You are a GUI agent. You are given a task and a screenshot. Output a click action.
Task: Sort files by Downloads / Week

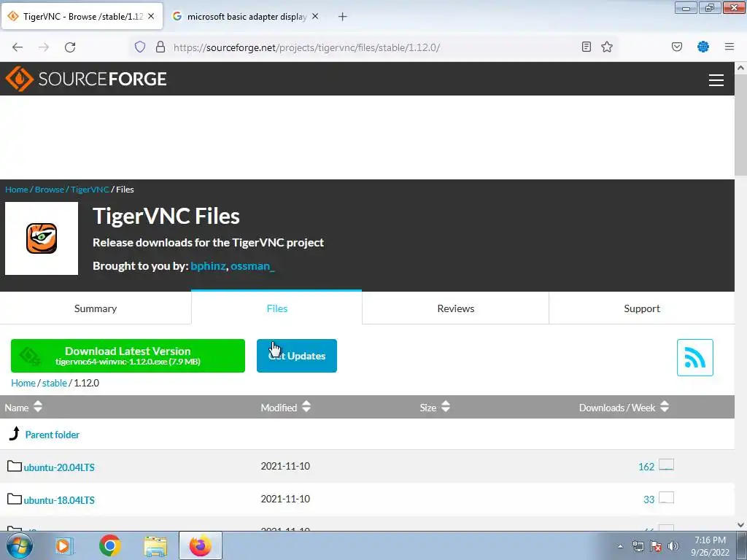tap(624, 408)
